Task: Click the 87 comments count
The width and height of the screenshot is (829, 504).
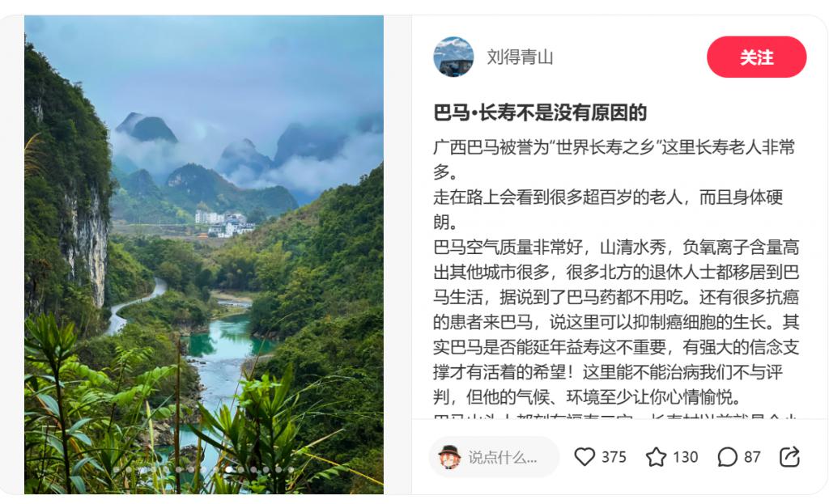Action: (x=752, y=457)
